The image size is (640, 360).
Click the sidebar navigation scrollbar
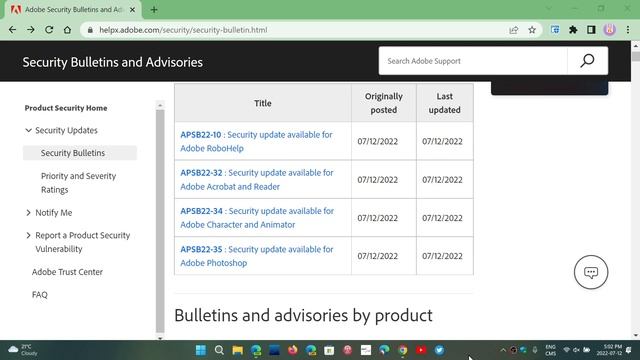coord(160,221)
